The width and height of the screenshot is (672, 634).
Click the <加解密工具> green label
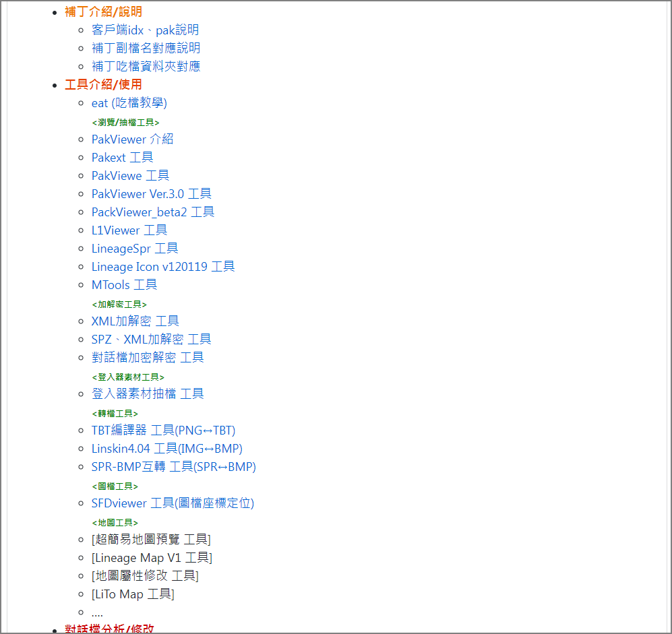pyautogui.click(x=119, y=305)
